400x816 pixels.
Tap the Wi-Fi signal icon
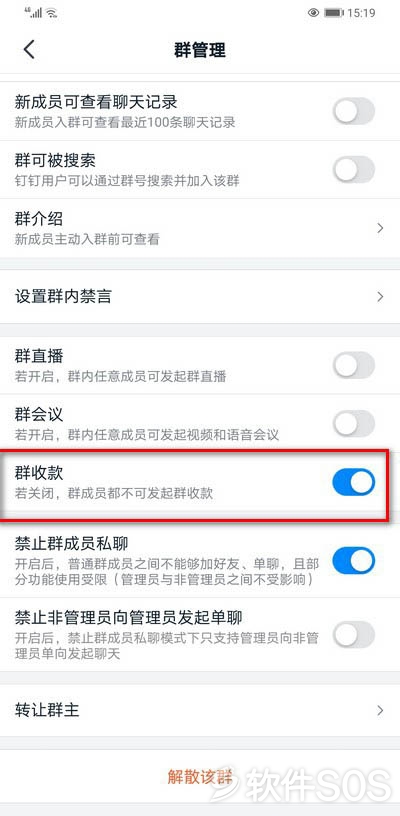point(51,14)
